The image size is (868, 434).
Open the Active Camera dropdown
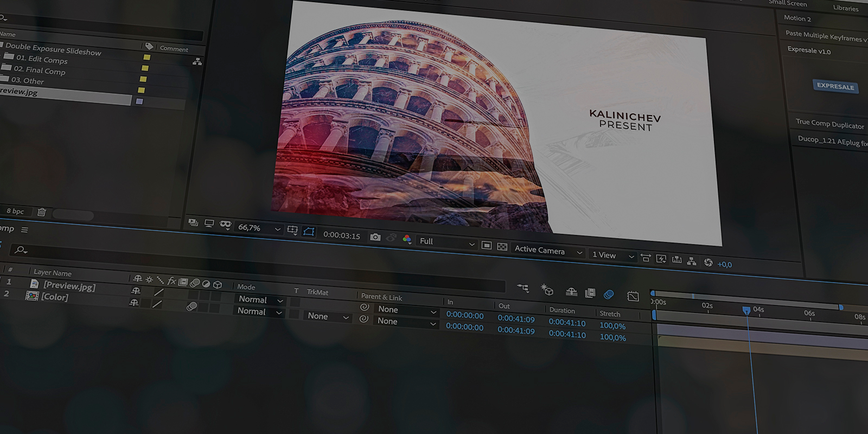coord(548,251)
